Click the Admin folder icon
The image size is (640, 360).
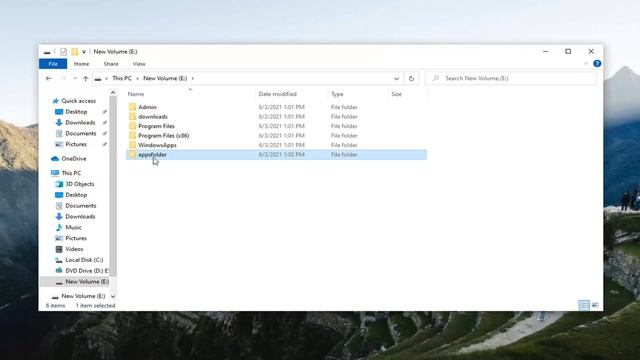(x=132, y=107)
